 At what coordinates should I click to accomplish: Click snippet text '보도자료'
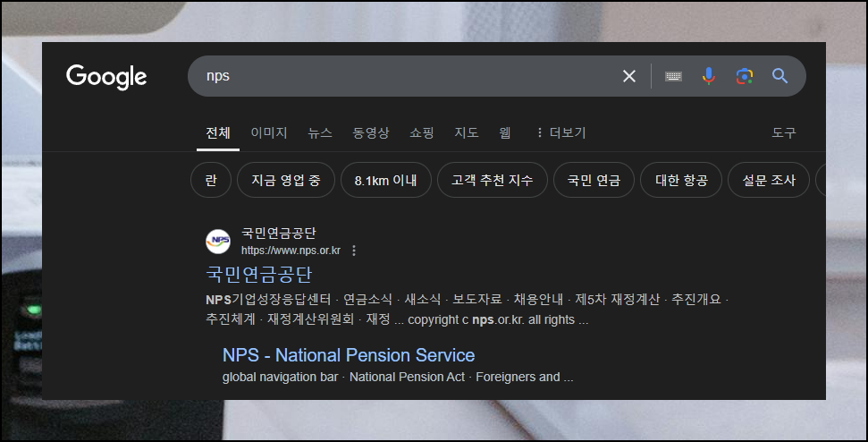pyautogui.click(x=477, y=300)
